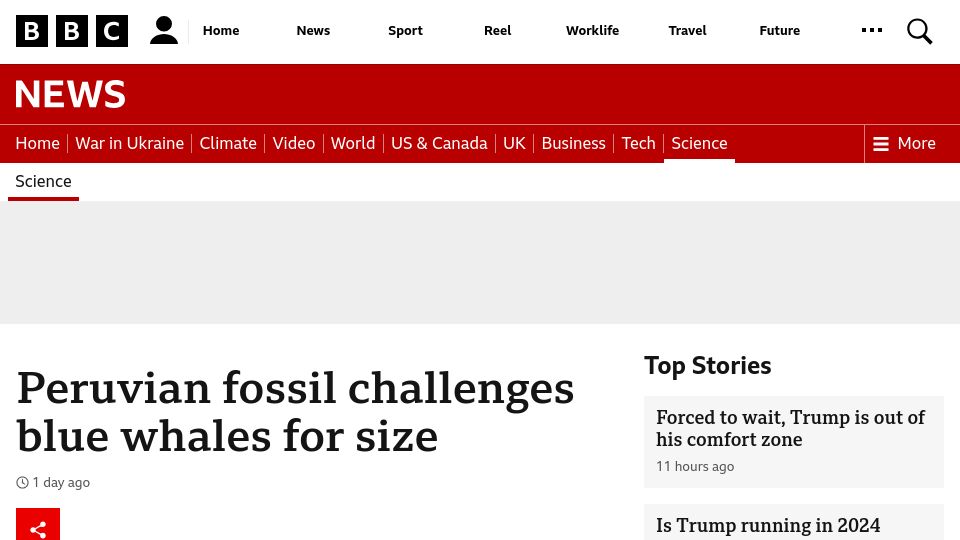Expand the More sections menu
The image size is (960, 540).
pos(904,143)
